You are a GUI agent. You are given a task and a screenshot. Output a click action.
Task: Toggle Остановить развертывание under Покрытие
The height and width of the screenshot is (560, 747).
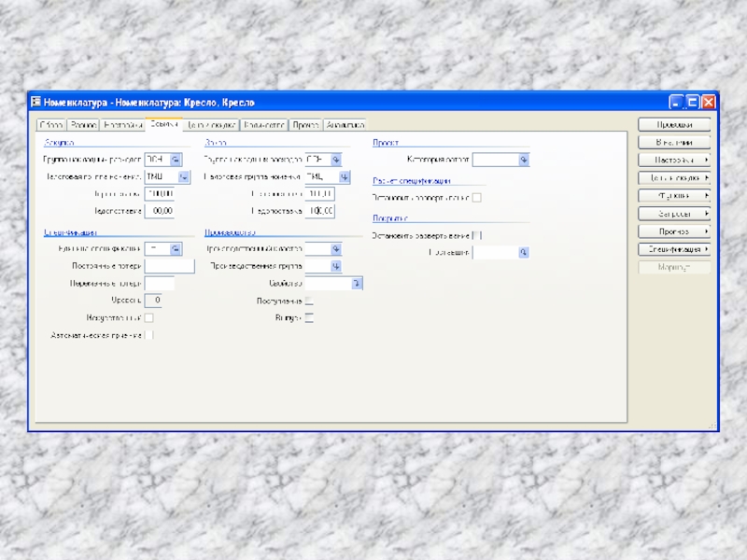click(476, 235)
